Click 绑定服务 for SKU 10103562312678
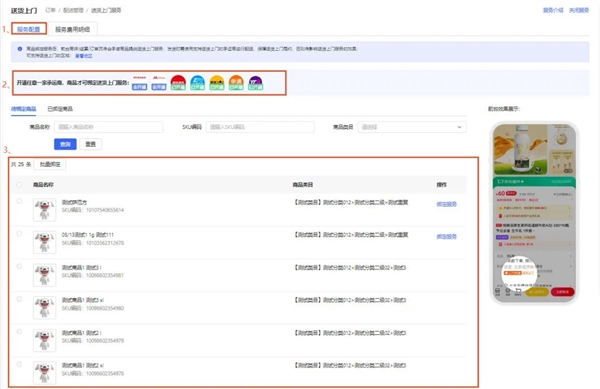 tap(447, 237)
